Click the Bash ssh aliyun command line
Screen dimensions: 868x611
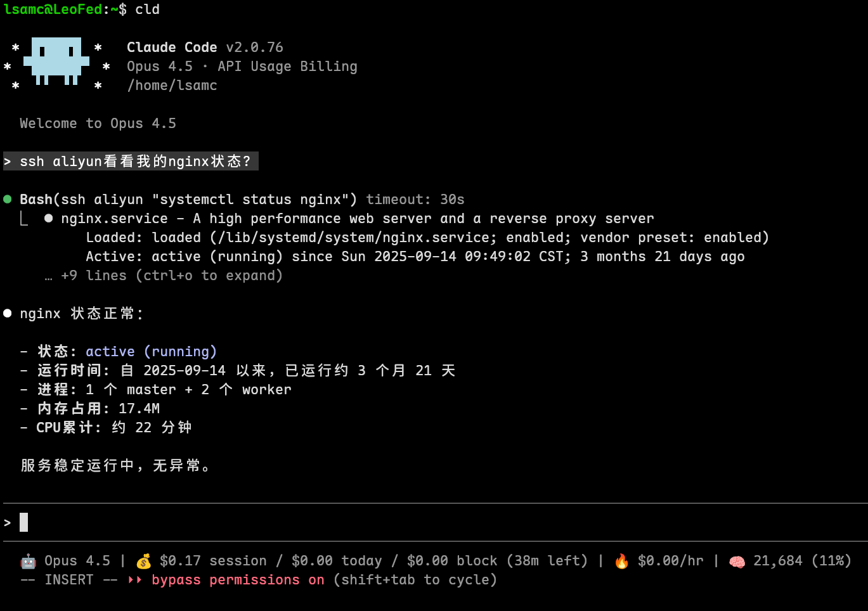pyautogui.click(x=188, y=200)
